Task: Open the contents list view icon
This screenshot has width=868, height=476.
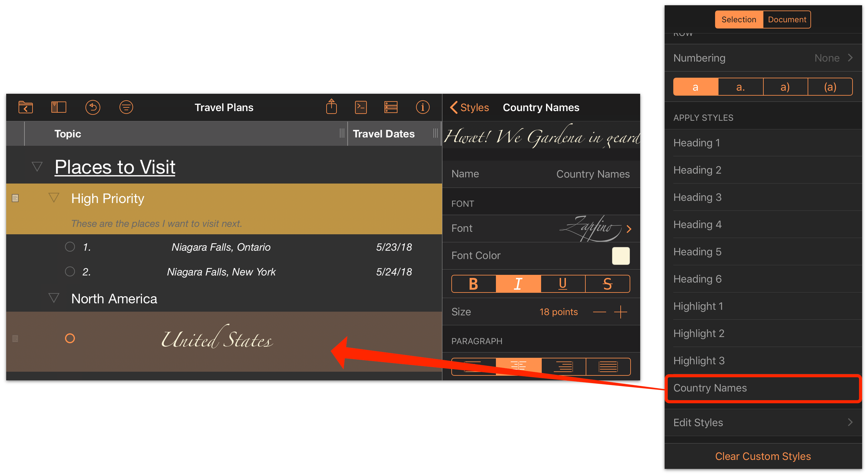Action: [x=391, y=107]
